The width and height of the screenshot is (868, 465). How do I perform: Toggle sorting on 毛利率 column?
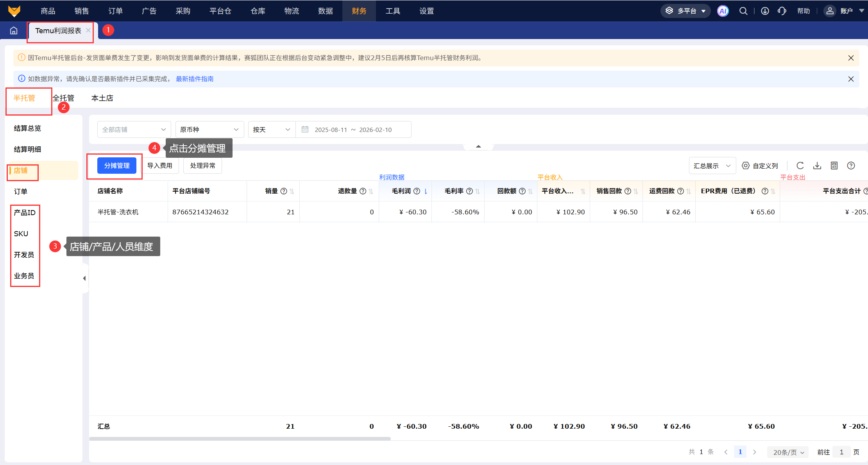(478, 191)
